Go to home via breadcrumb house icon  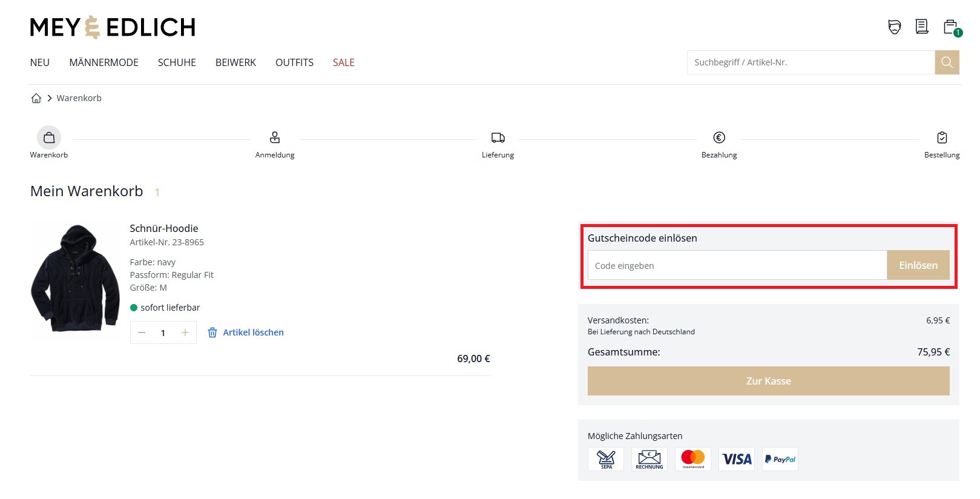tap(36, 98)
